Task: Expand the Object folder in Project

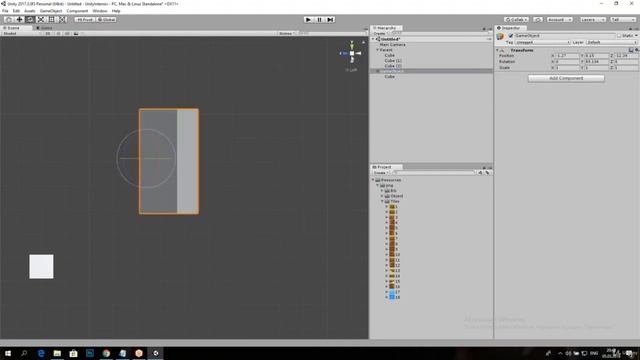Action: 382,196
